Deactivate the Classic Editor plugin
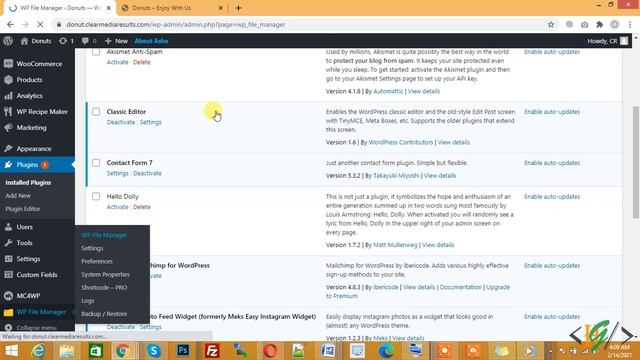The image size is (640, 360). pos(121,122)
